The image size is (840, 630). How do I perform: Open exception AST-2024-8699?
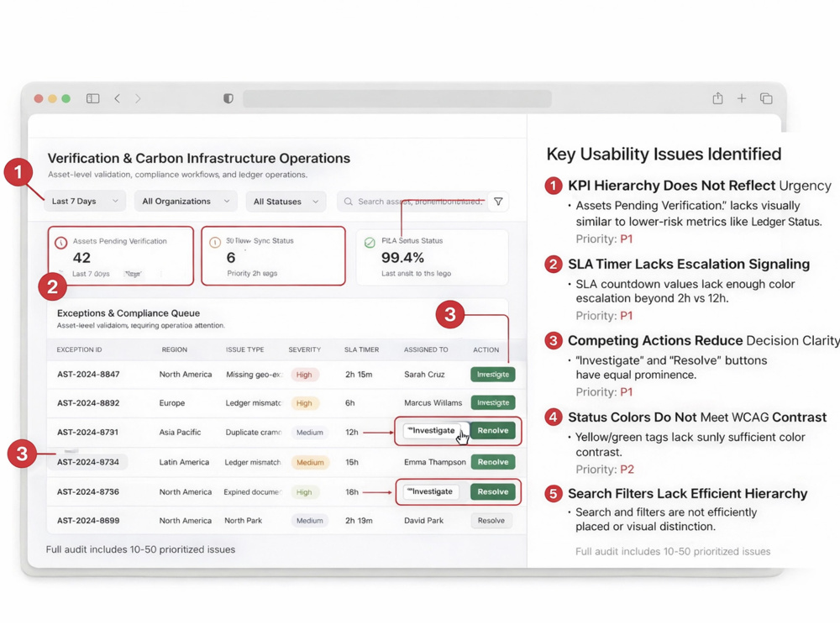click(x=88, y=520)
